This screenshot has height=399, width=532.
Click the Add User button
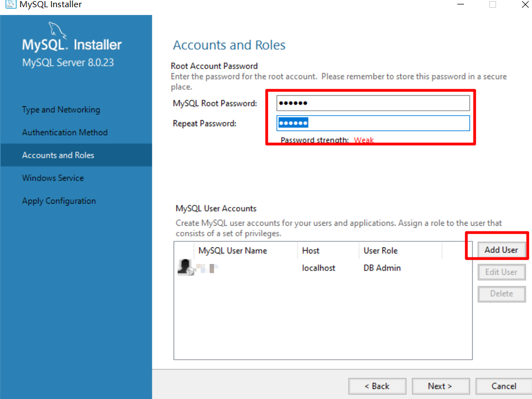click(x=502, y=250)
